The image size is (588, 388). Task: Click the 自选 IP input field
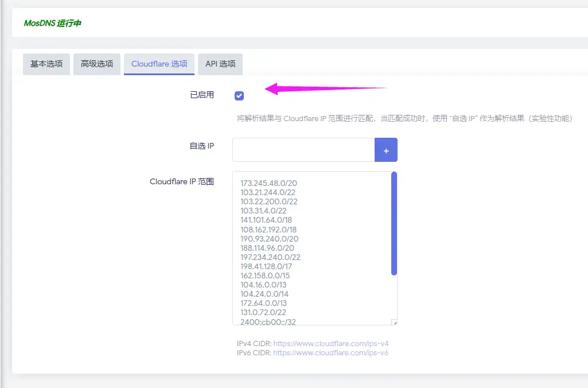click(303, 149)
